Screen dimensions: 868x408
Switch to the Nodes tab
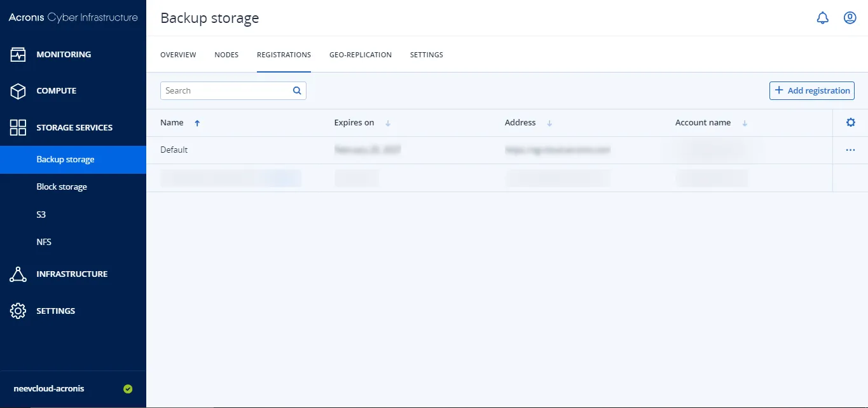(226, 55)
